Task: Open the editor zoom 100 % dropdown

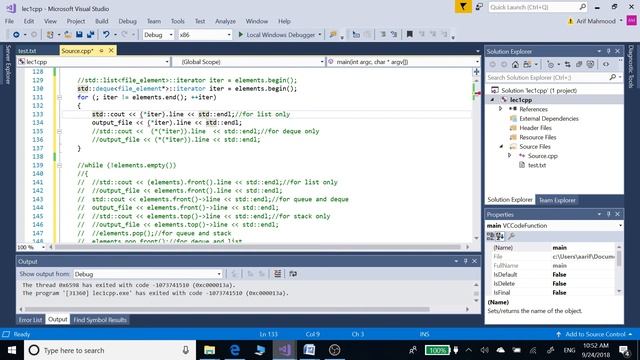Action: coord(31,247)
